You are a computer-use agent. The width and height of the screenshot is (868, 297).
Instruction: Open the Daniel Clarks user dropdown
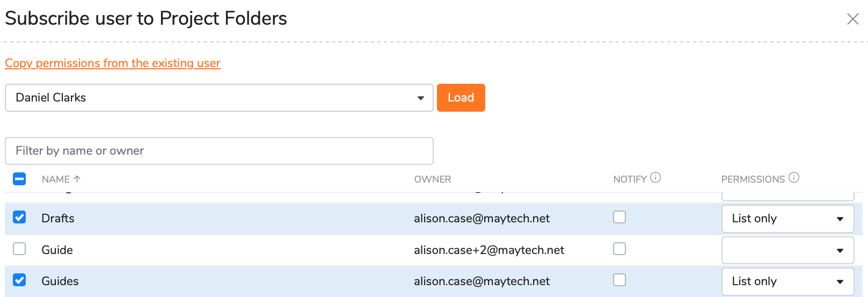[219, 98]
